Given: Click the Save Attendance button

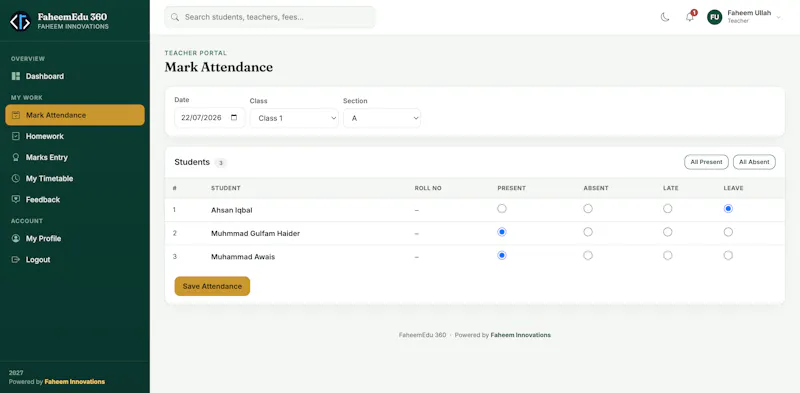Looking at the screenshot, I should pyautogui.click(x=212, y=286).
